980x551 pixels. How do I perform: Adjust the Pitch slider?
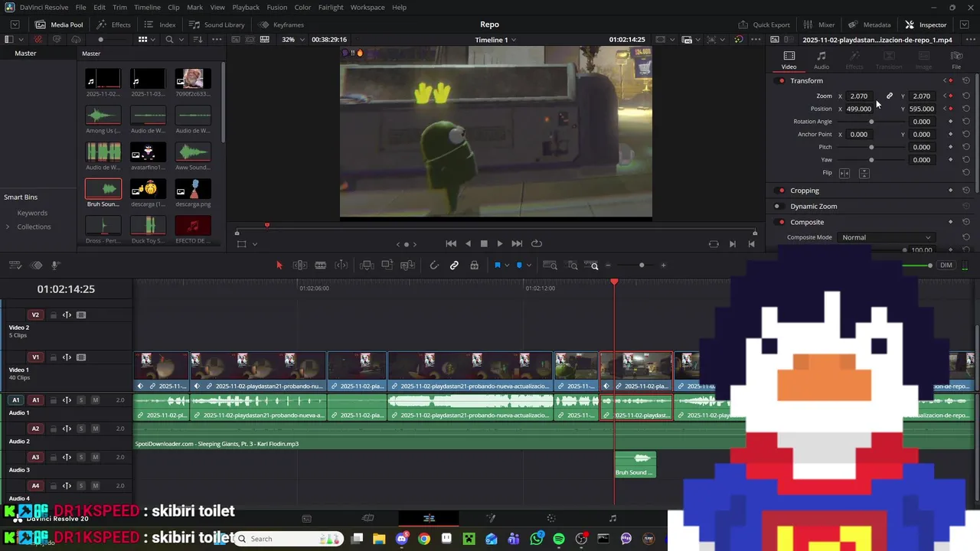tap(871, 147)
